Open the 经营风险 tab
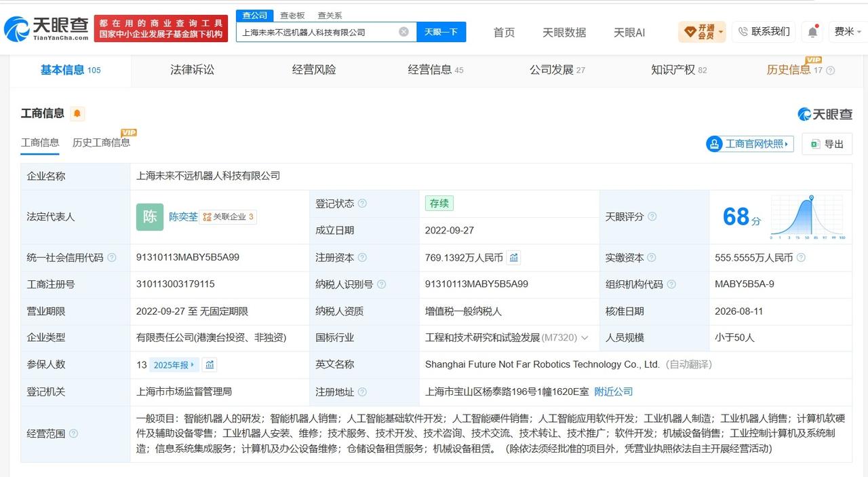Image resolution: width=868 pixels, height=477 pixels. [314, 70]
